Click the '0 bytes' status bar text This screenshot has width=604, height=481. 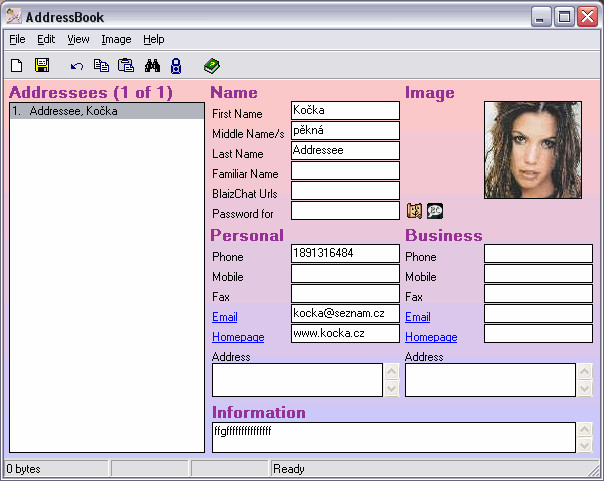(23, 469)
